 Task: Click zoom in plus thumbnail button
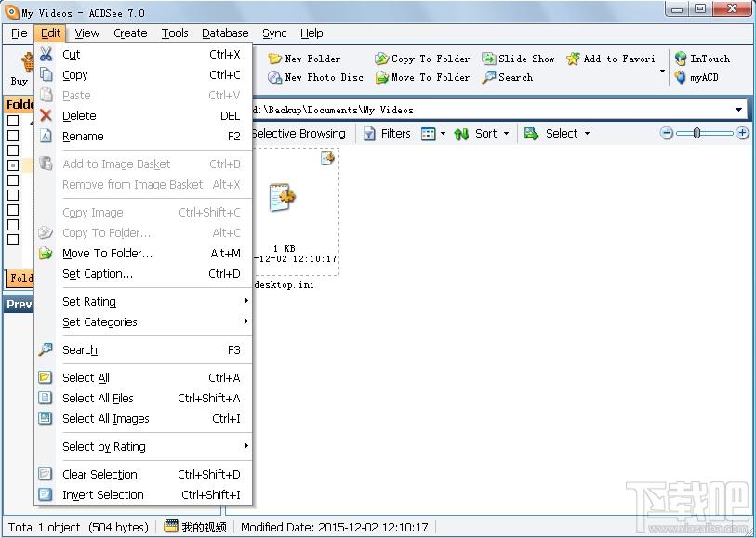(x=742, y=133)
